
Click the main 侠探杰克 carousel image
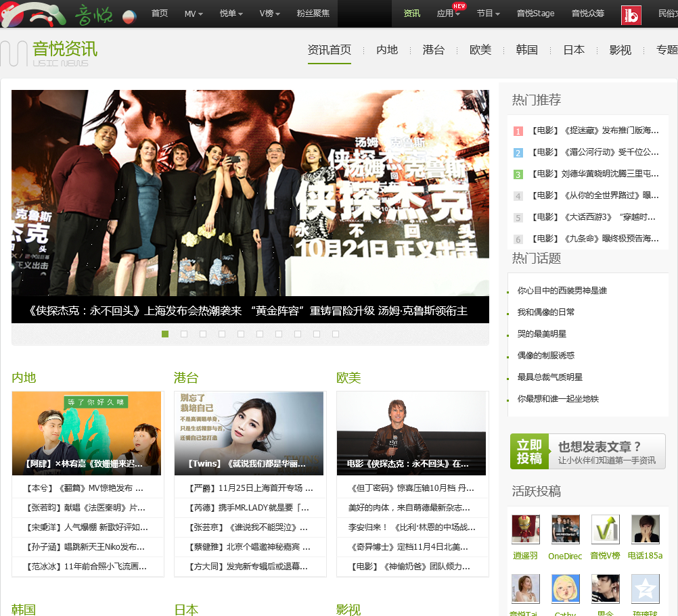250,193
